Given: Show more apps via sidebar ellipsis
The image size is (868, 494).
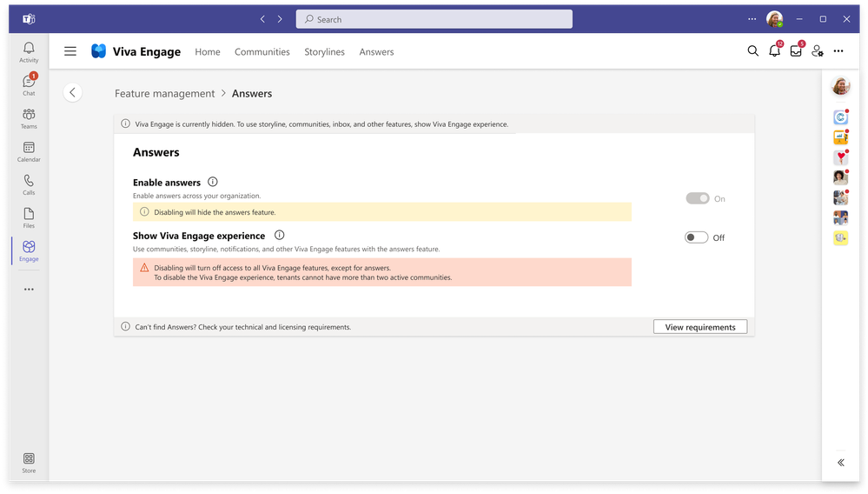Looking at the screenshot, I should click(29, 289).
